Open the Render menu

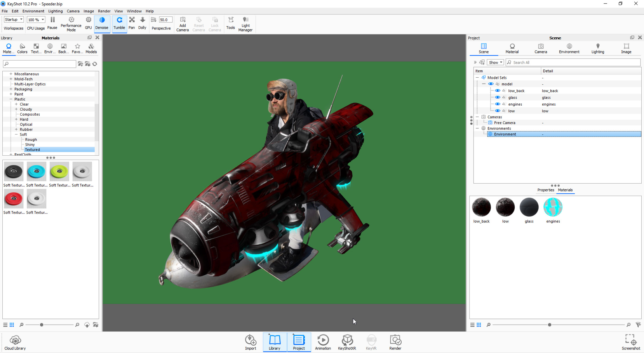pyautogui.click(x=104, y=11)
